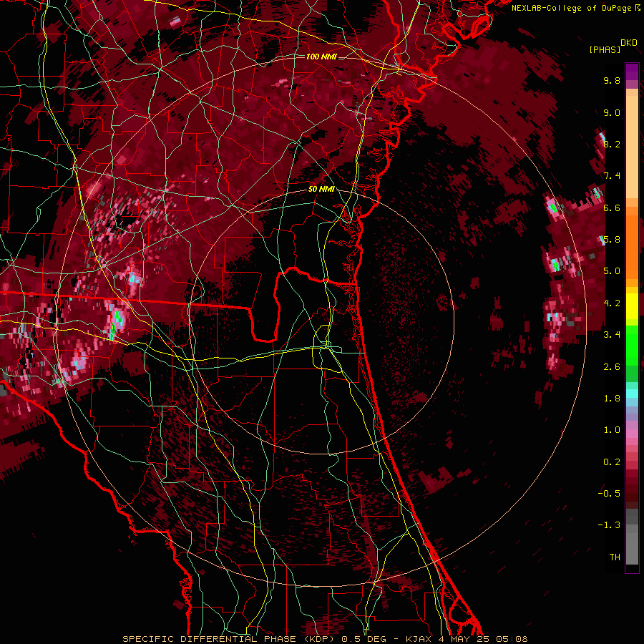The image size is (644, 644).
Task: Click the 2.6 value on color scale
Action: pyautogui.click(x=612, y=367)
